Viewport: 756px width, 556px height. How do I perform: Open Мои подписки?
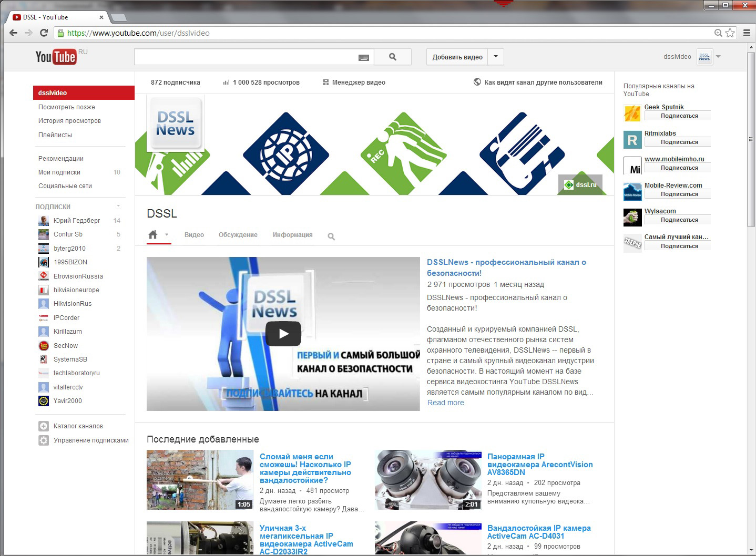[59, 172]
